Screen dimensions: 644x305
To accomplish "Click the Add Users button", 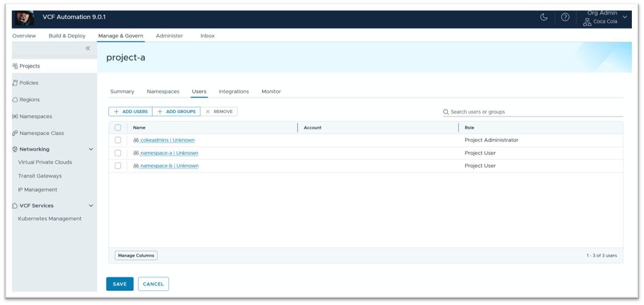I will click(130, 112).
